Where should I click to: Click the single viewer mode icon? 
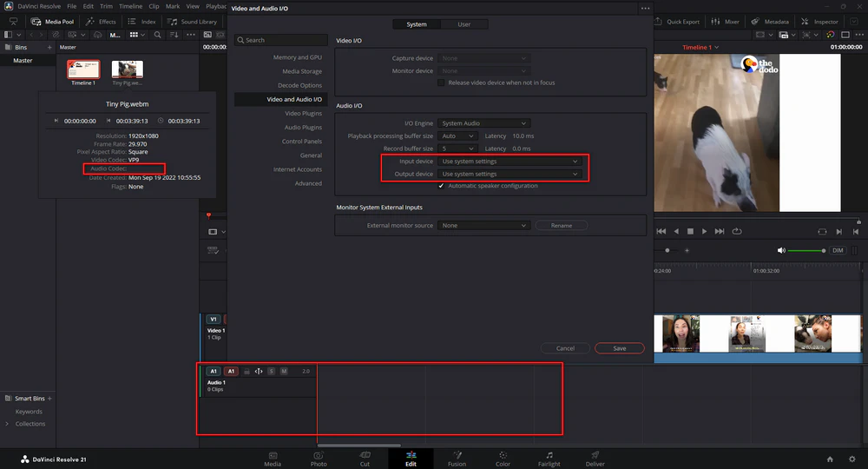[845, 35]
